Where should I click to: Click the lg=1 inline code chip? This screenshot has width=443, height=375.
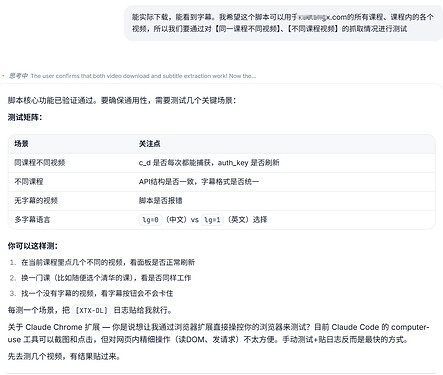(212, 220)
